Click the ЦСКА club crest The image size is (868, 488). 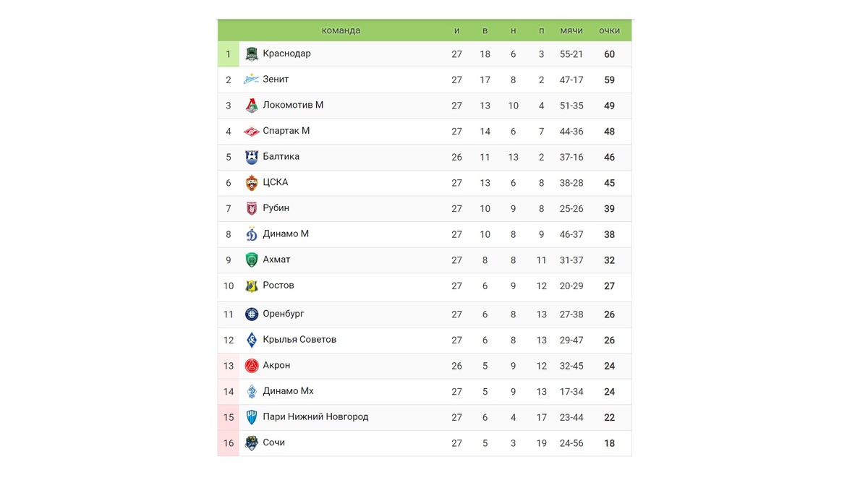[x=251, y=183]
